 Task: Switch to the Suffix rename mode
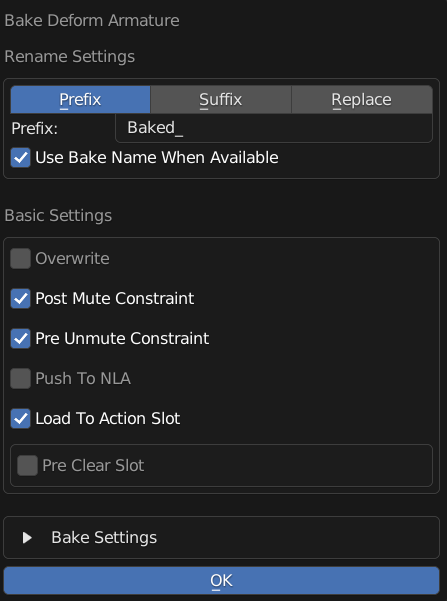[x=221, y=100]
